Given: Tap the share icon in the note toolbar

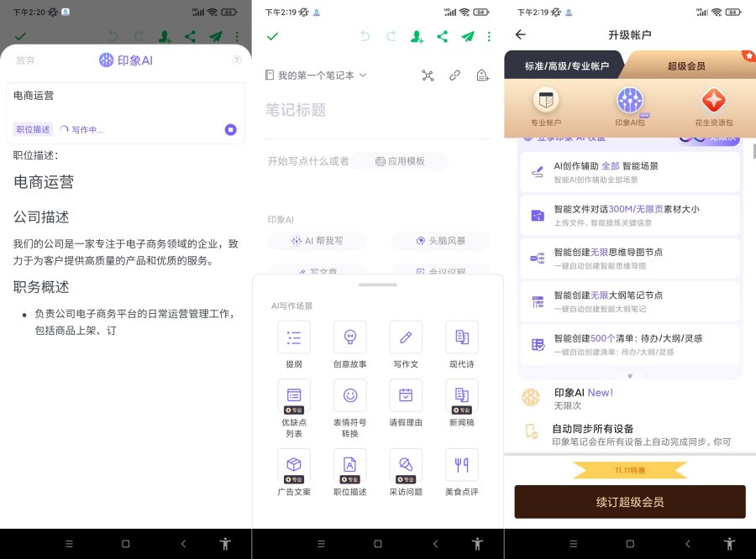Looking at the screenshot, I should (x=443, y=36).
